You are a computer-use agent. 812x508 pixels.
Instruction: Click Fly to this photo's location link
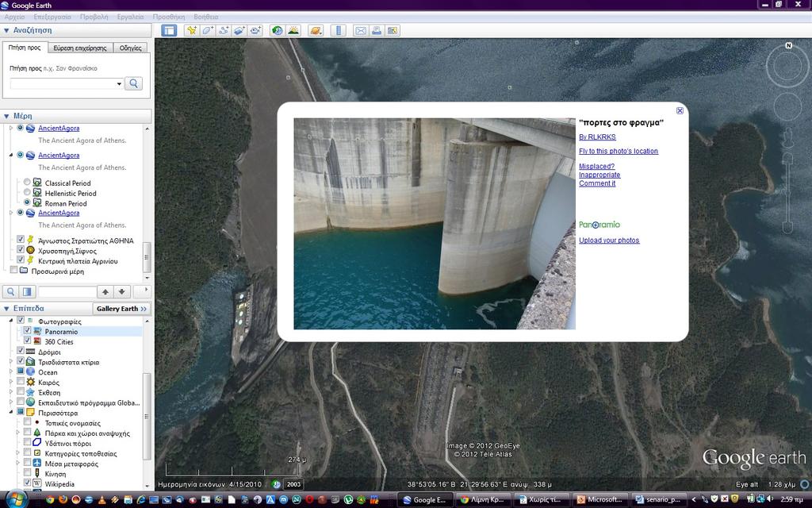click(x=619, y=152)
